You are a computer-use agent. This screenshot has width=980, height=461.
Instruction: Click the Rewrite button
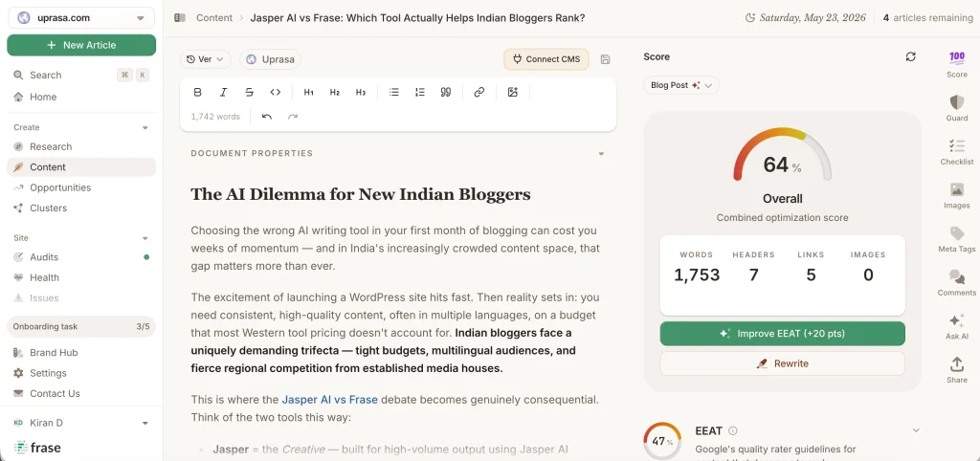783,363
